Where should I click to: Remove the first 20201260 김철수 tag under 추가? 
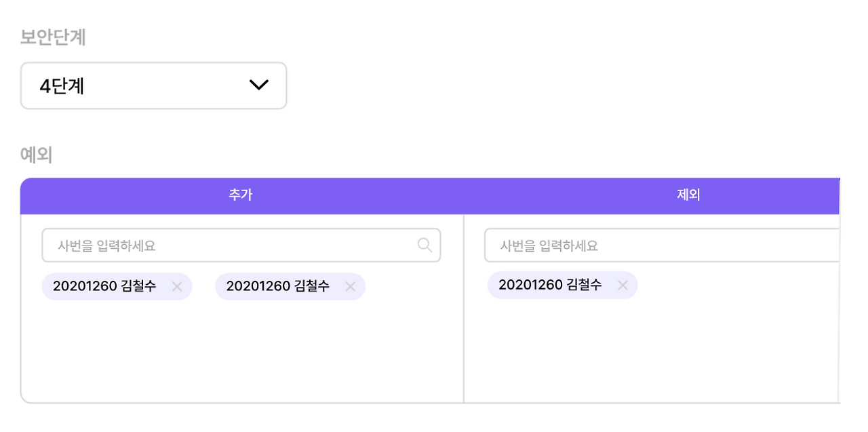pyautogui.click(x=176, y=286)
